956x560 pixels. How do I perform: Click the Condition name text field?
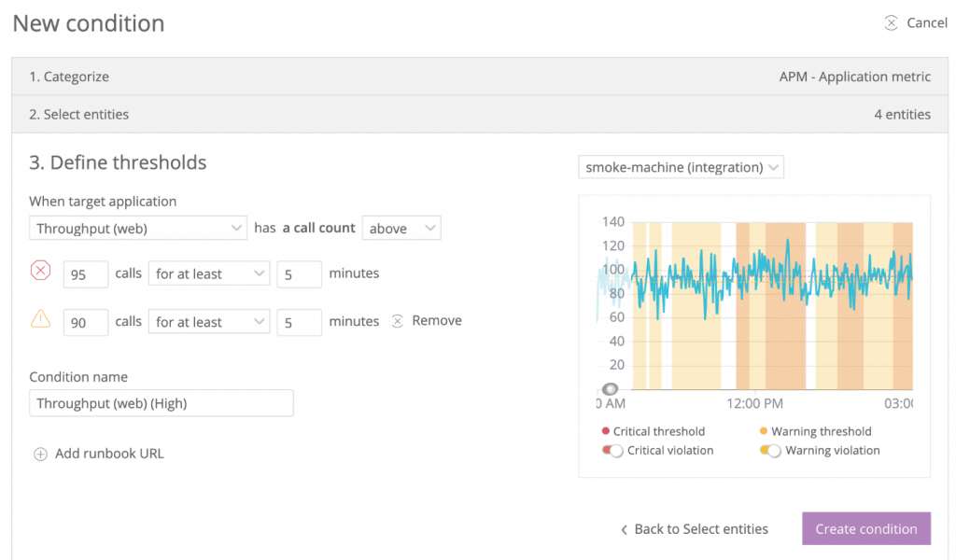pos(161,403)
